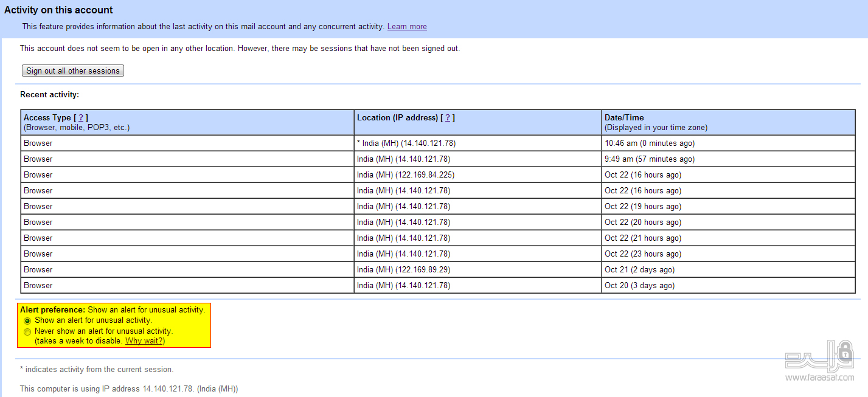Click IP address 122.169.89.29 cell
Image resolution: width=868 pixels, height=397 pixels.
(477, 270)
